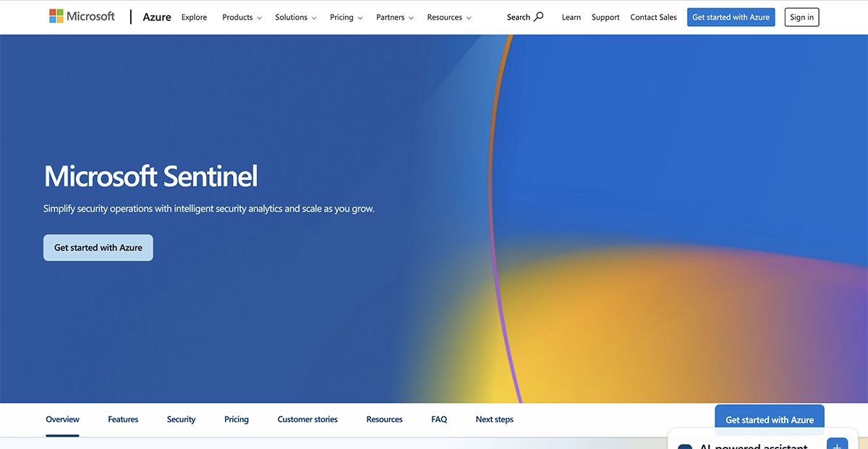Go to the Next steps tab

click(494, 419)
